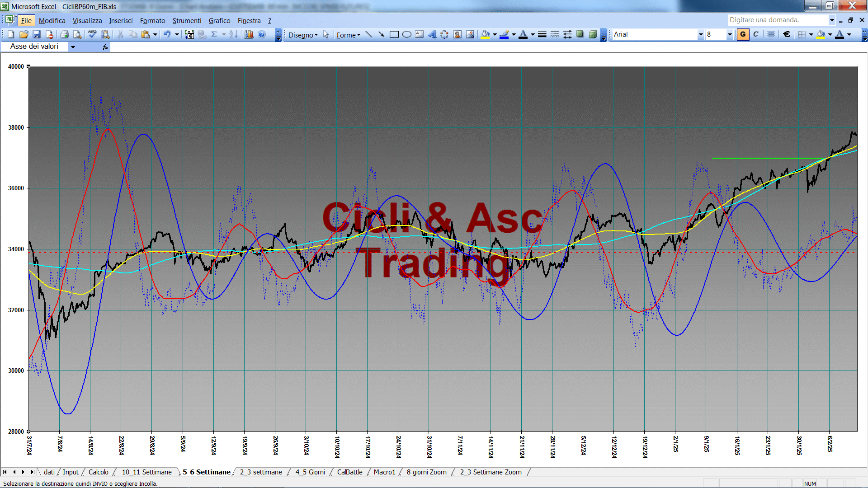Open the dash style icon in the drawing toolbar
This screenshot has height=488, width=868.
(x=555, y=34)
